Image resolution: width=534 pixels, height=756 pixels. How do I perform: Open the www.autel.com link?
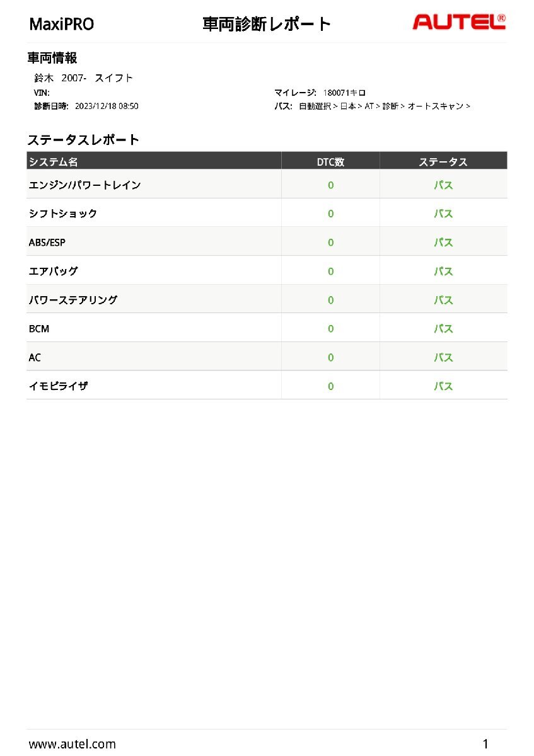pyautogui.click(x=73, y=744)
